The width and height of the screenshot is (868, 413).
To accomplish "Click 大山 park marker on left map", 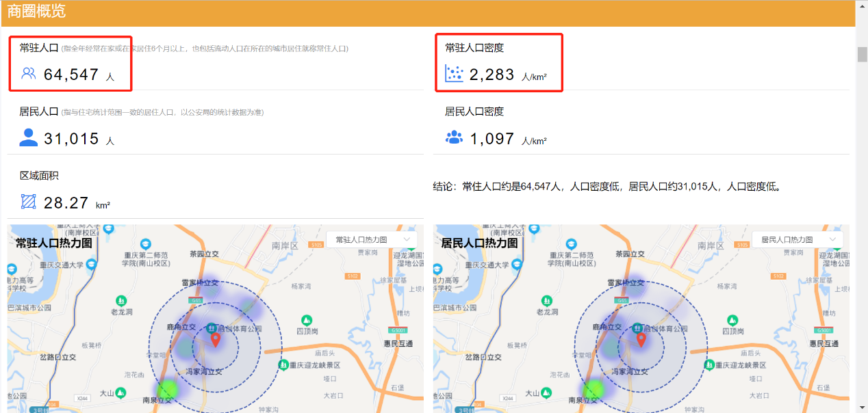I will pos(121,392).
